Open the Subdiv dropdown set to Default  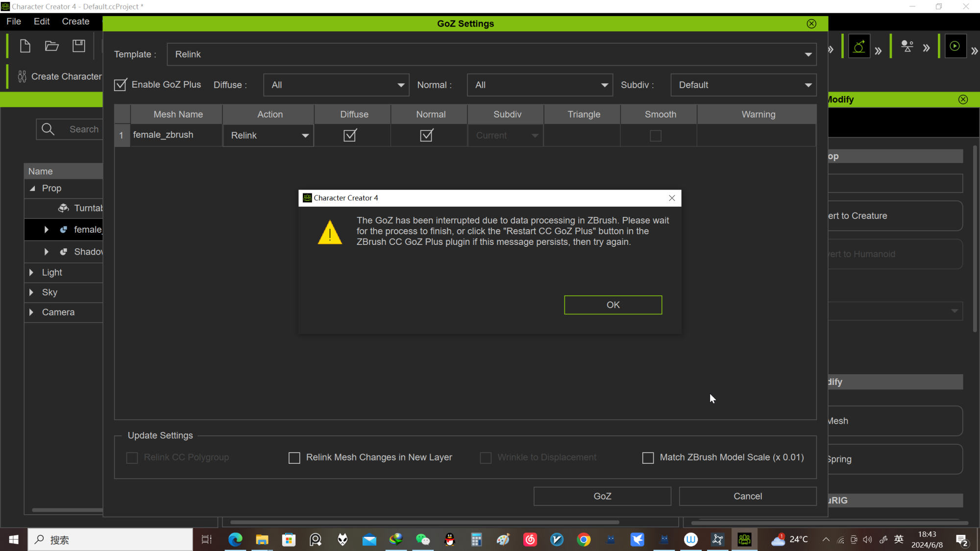tap(743, 85)
